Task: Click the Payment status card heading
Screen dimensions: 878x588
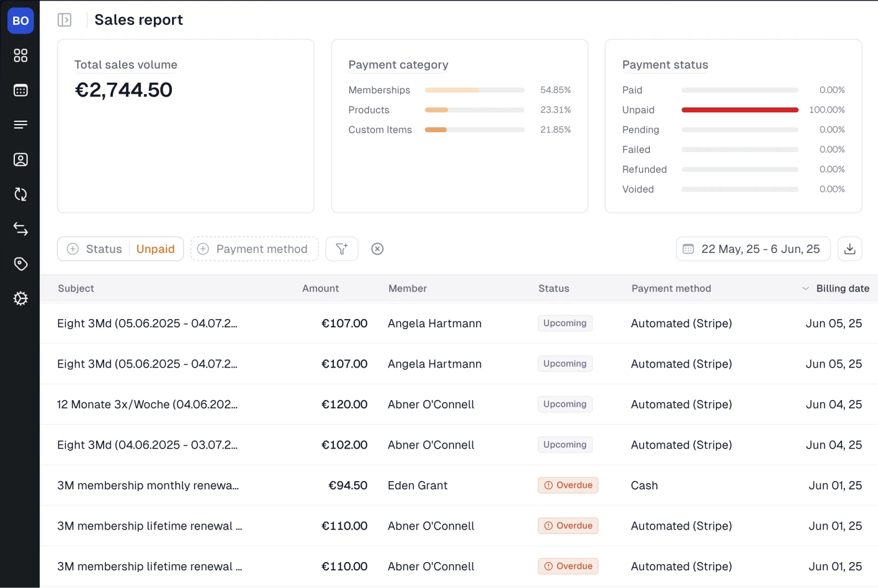Action: (665, 65)
